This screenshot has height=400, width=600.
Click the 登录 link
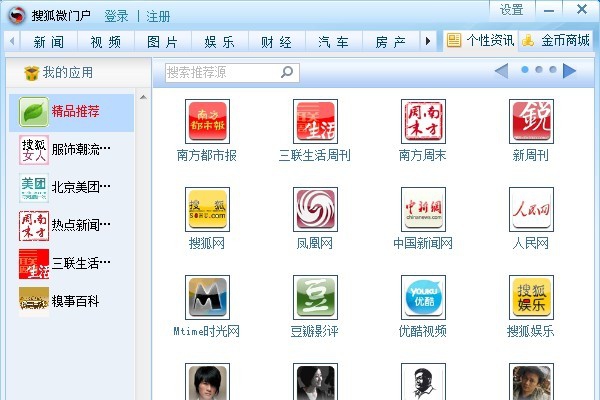click(116, 16)
